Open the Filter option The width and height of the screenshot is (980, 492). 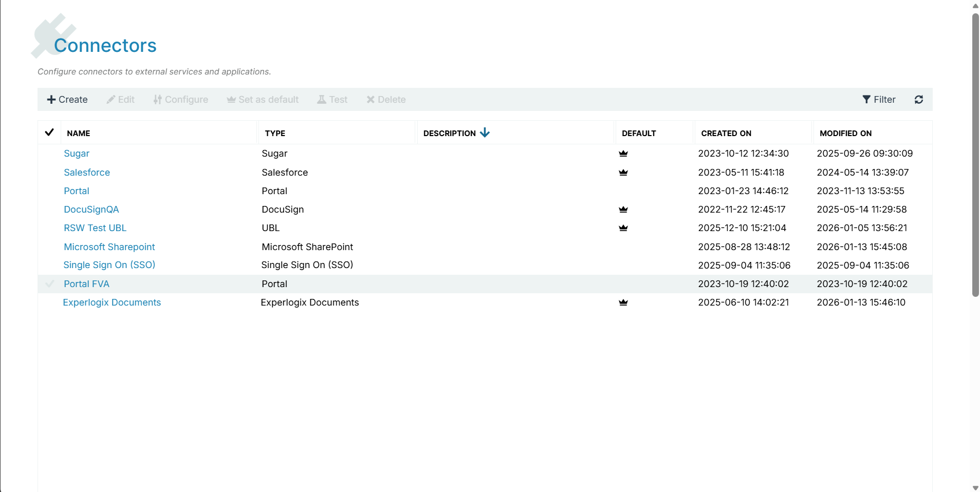[x=879, y=100]
